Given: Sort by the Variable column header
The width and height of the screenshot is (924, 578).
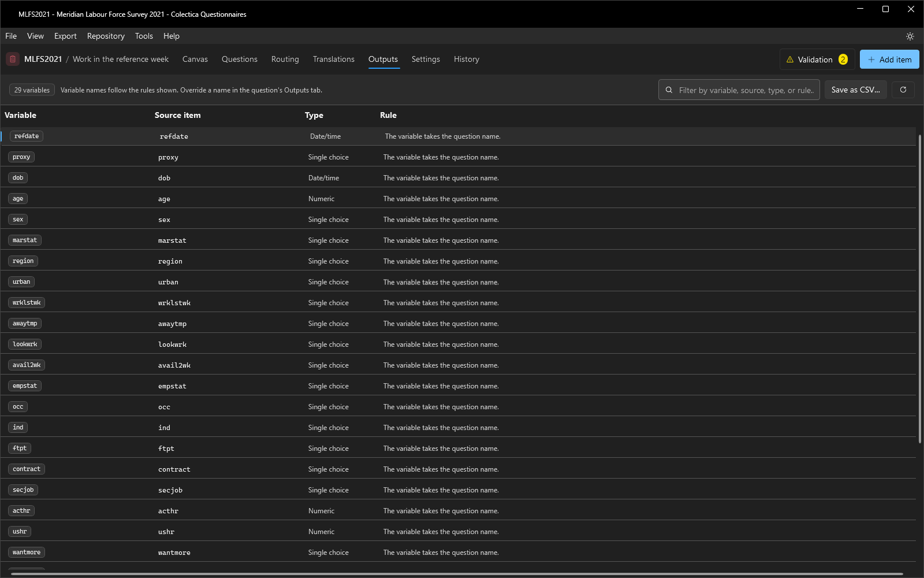Looking at the screenshot, I should [x=20, y=115].
